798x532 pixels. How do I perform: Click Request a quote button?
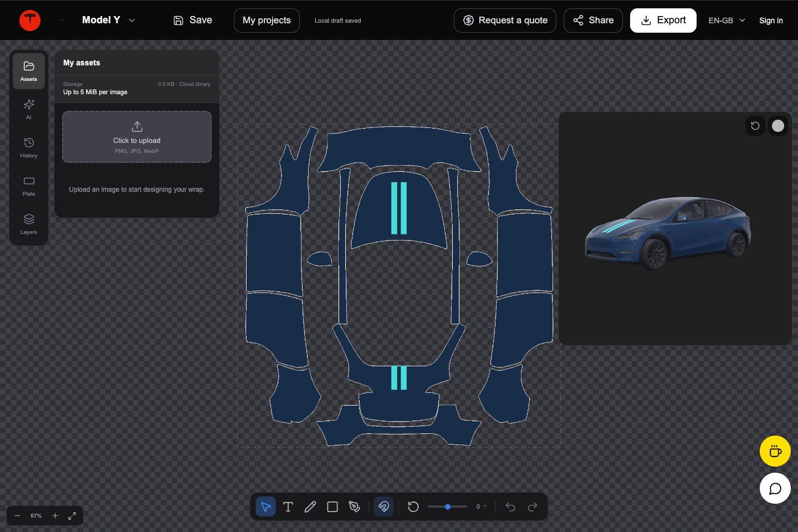pyautogui.click(x=505, y=21)
